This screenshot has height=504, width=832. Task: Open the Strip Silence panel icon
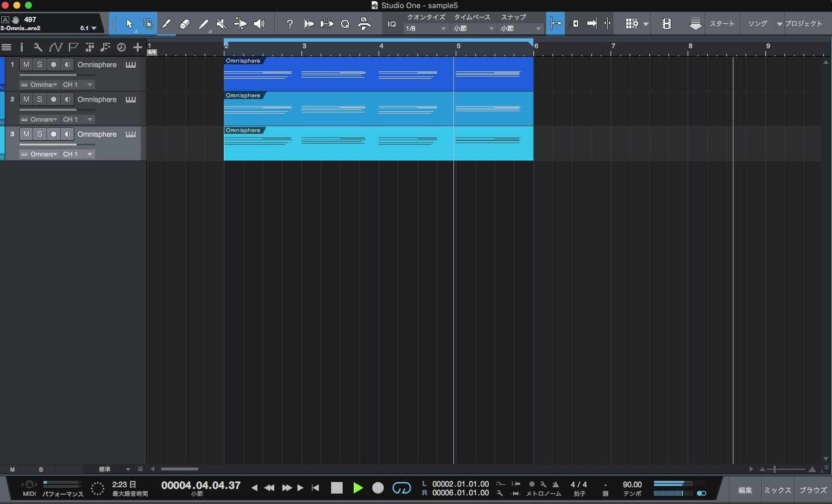point(308,24)
